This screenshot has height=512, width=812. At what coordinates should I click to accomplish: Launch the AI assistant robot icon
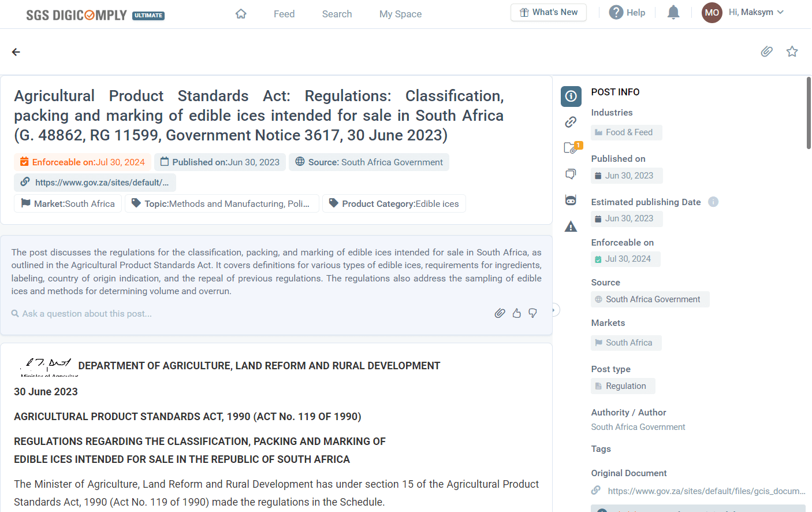tap(571, 200)
